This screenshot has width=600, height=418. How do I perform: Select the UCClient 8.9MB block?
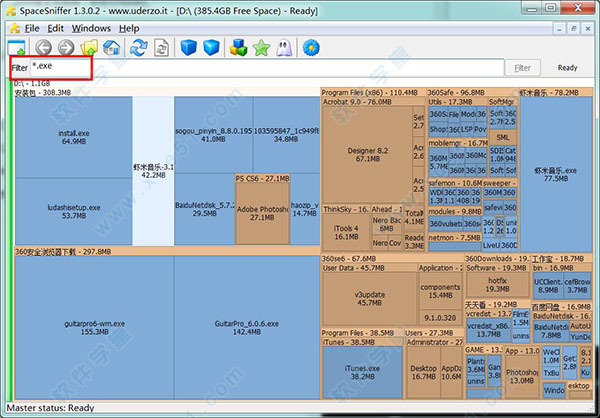point(548,286)
